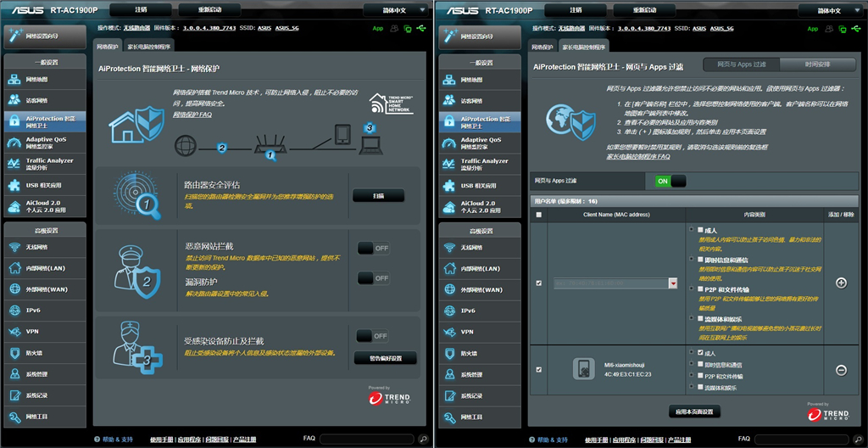Expand 成人 category for MI6-xiaomishouji

point(692,352)
